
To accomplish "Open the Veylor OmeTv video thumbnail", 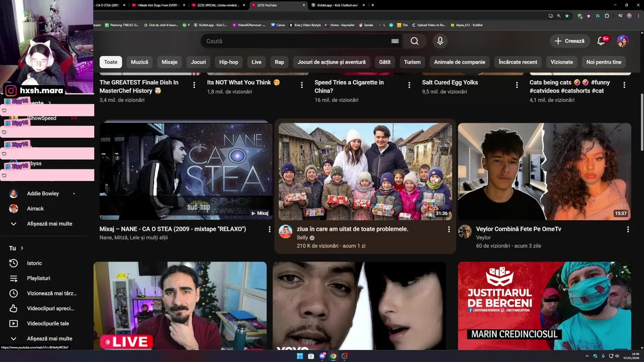I will tap(544, 171).
